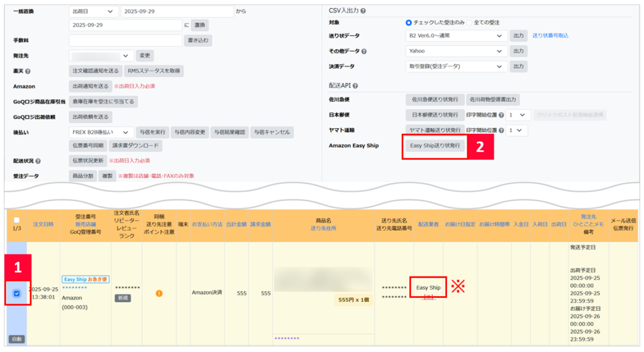644x352 pixels.
Task: Click the 新規 badge under the customer name
Action: tap(123, 298)
